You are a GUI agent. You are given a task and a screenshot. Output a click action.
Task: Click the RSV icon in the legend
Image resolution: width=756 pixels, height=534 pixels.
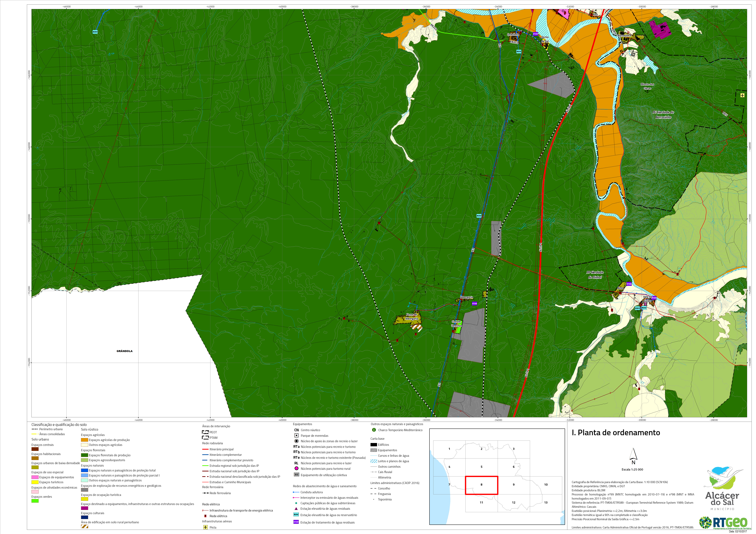[296, 515]
